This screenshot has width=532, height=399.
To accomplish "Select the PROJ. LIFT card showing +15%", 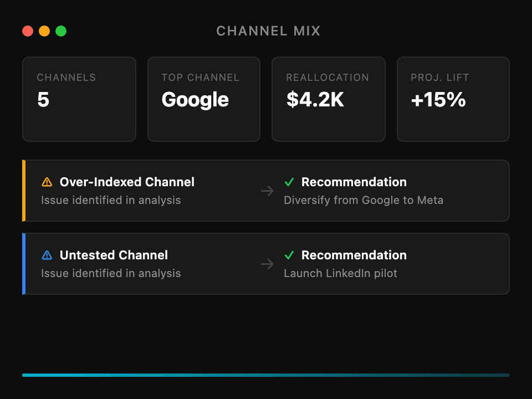I will tap(453, 99).
